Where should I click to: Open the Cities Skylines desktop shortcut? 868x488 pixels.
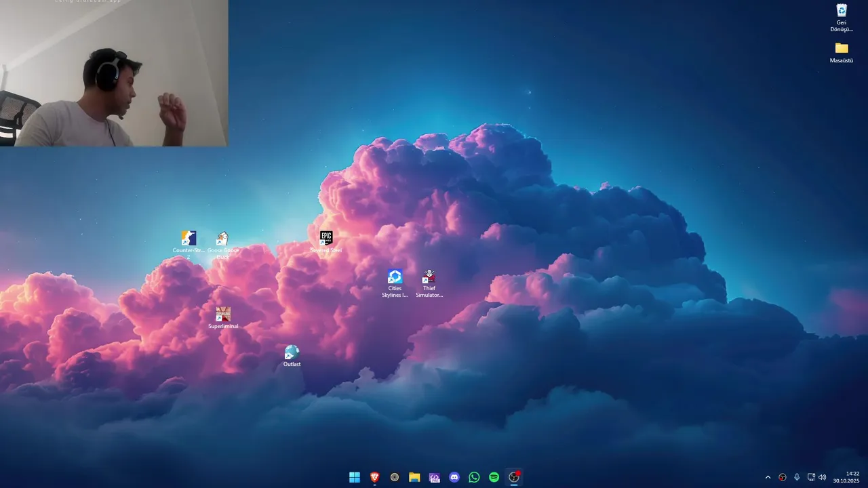click(395, 283)
